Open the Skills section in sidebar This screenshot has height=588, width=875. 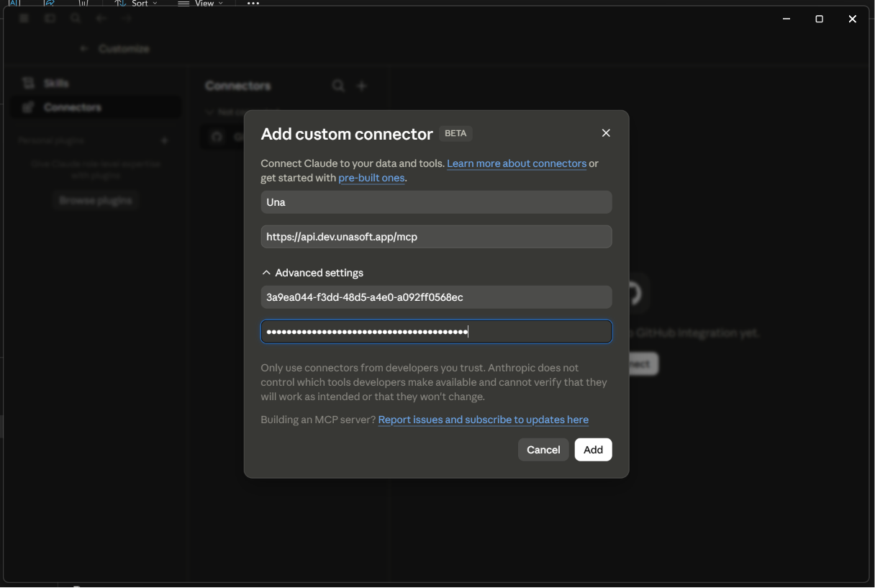coord(96,83)
